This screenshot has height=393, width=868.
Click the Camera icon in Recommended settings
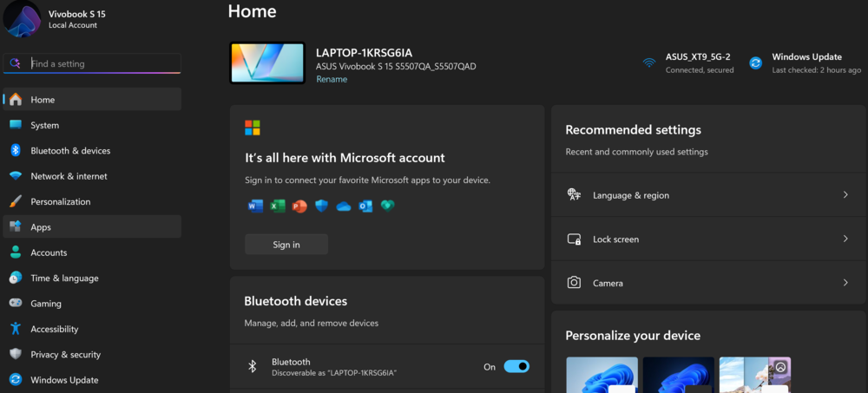(x=574, y=283)
